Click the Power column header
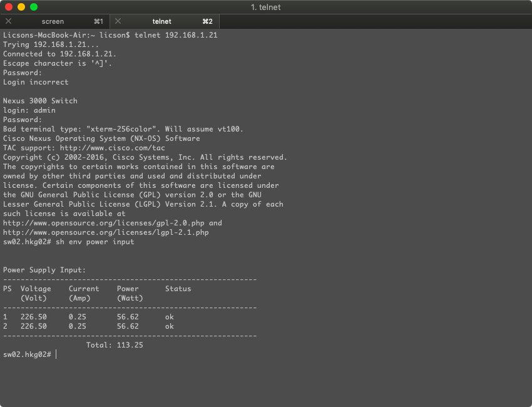Image resolution: width=532 pixels, height=407 pixels. coord(128,289)
